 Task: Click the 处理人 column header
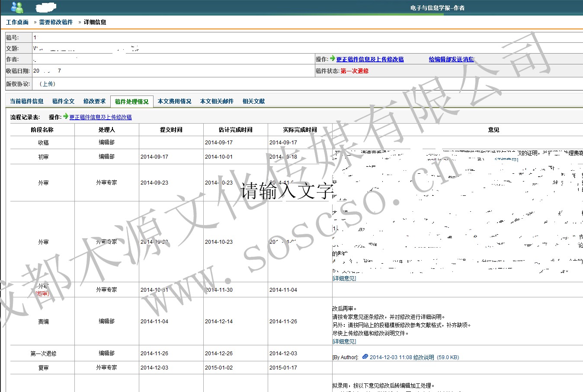click(x=107, y=130)
